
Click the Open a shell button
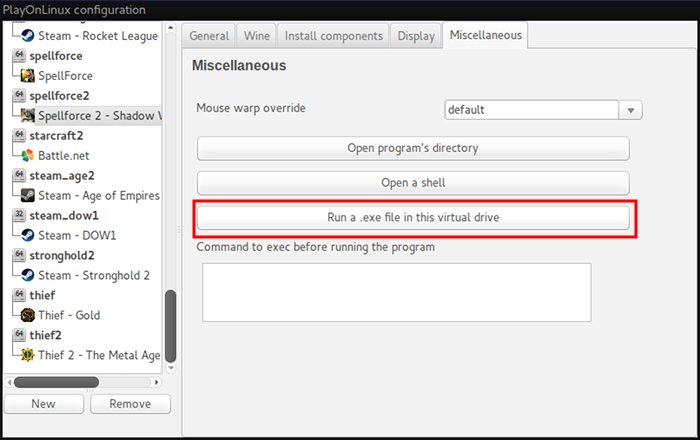[413, 183]
